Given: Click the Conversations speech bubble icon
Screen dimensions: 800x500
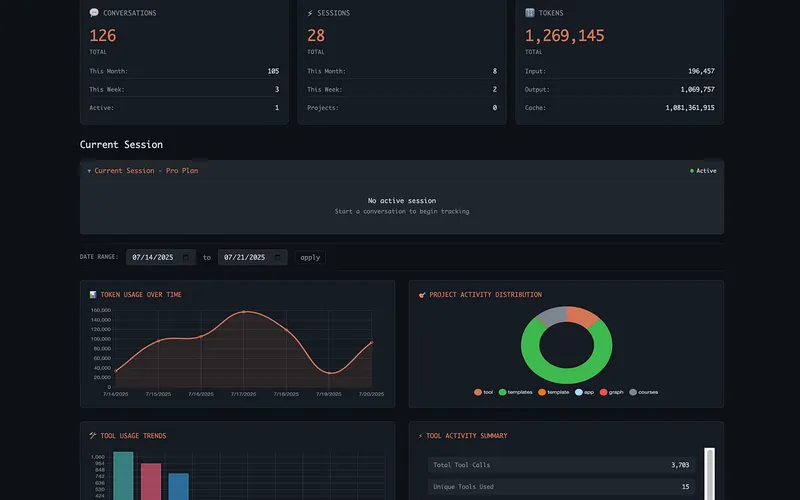Looking at the screenshot, I should point(94,13).
